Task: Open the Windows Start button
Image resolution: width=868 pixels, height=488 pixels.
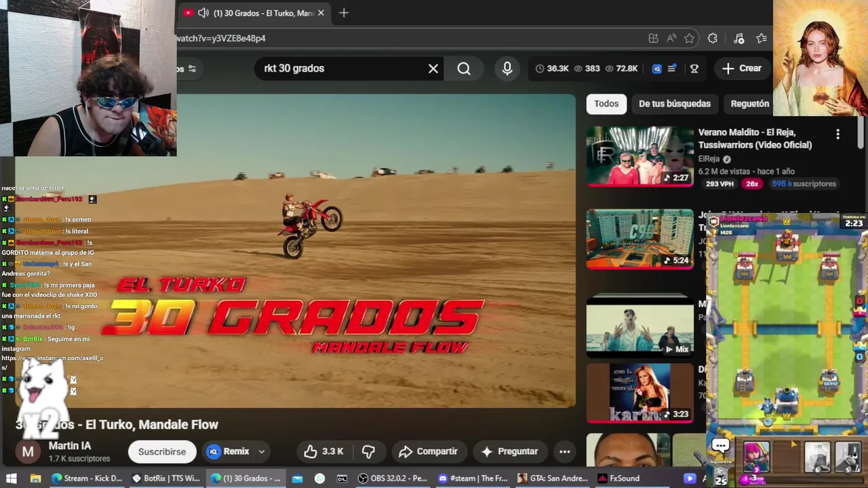Action: pos(12,479)
